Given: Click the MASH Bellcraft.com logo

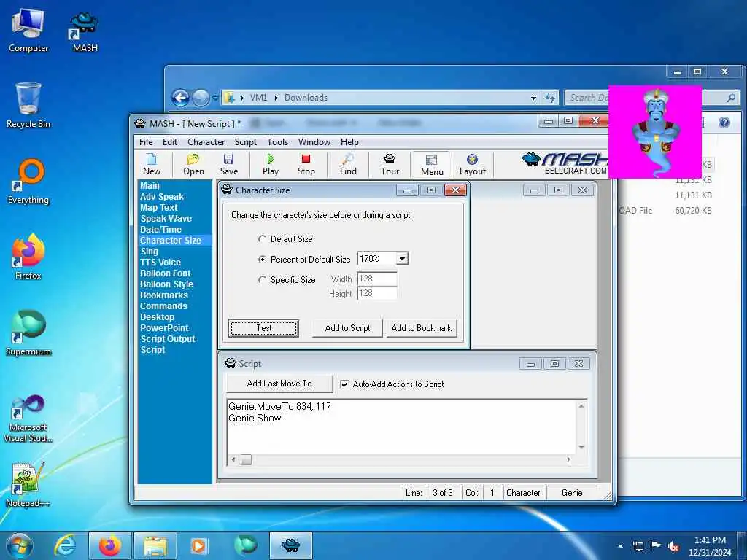Looking at the screenshot, I should [x=565, y=164].
